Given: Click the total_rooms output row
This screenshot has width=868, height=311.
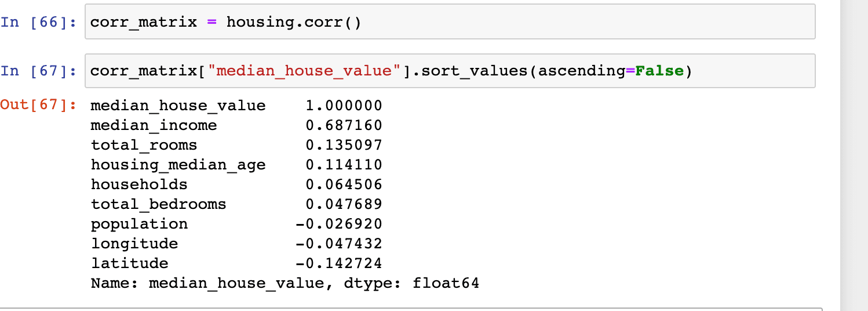Looking at the screenshot, I should point(144,145).
